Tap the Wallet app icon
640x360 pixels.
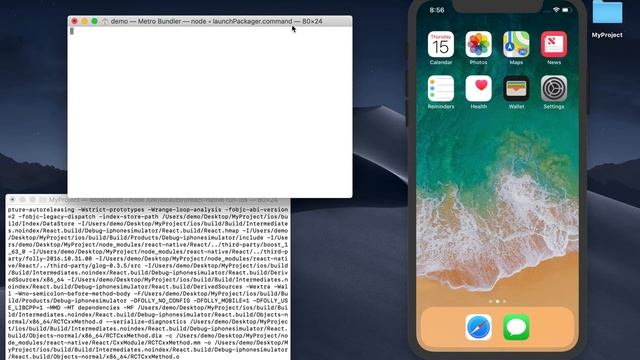[516, 88]
